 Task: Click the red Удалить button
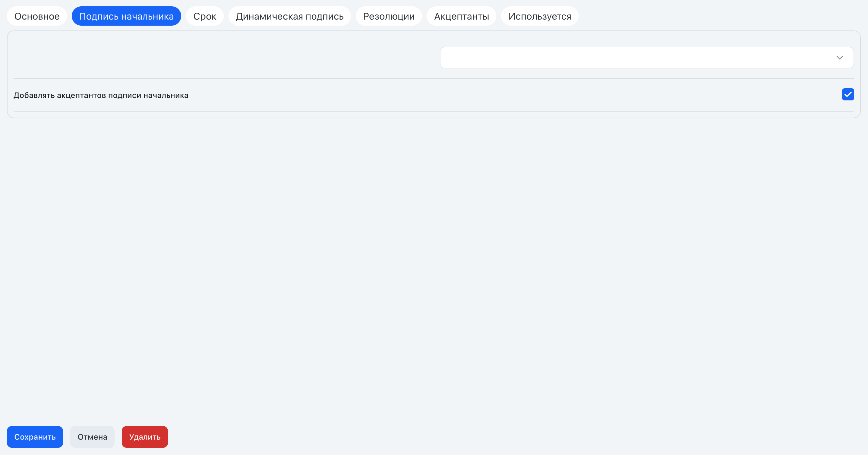[x=145, y=437]
